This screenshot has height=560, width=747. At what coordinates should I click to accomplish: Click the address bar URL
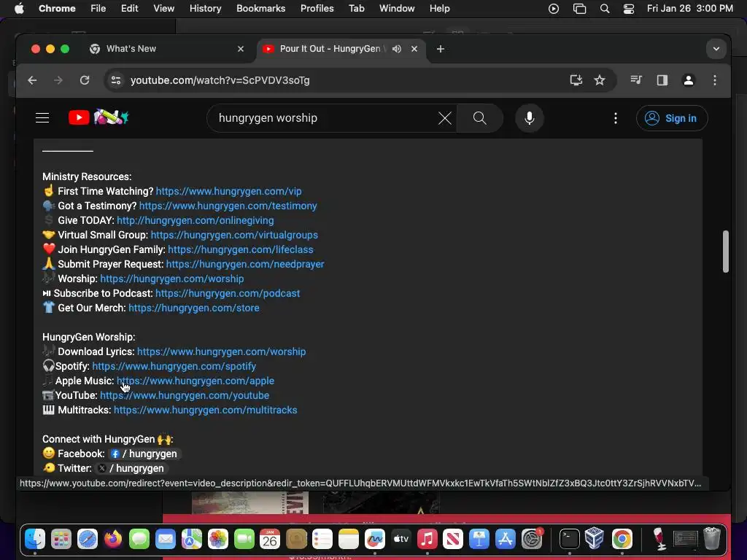[x=220, y=80]
